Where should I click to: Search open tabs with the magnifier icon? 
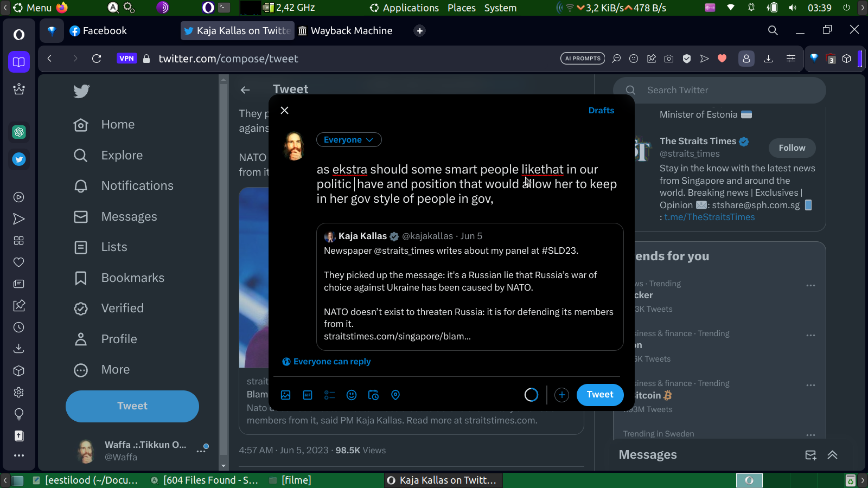click(x=773, y=30)
